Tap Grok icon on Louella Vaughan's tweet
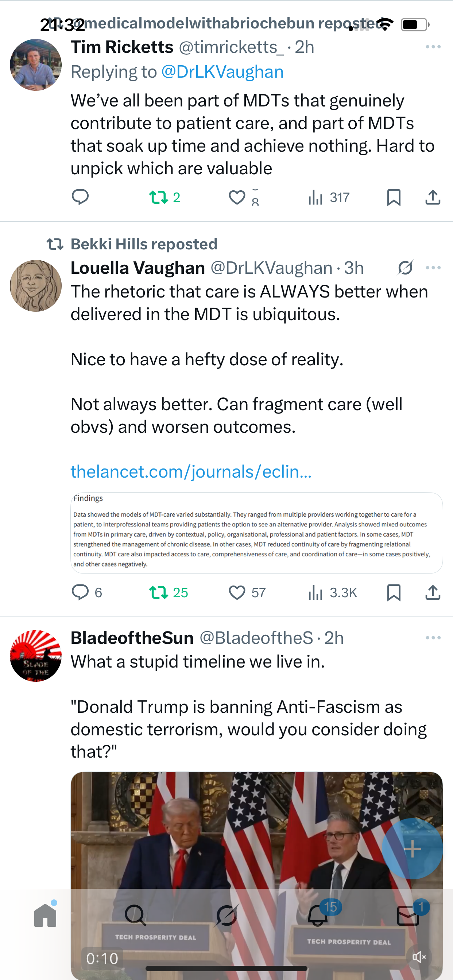 point(406,268)
